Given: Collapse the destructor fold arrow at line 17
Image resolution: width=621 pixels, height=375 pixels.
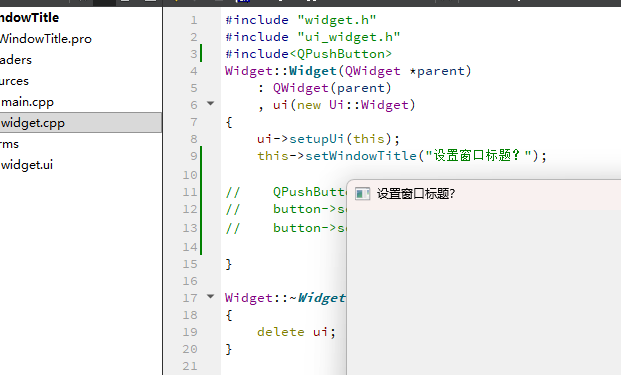Looking at the screenshot, I should (211, 296).
